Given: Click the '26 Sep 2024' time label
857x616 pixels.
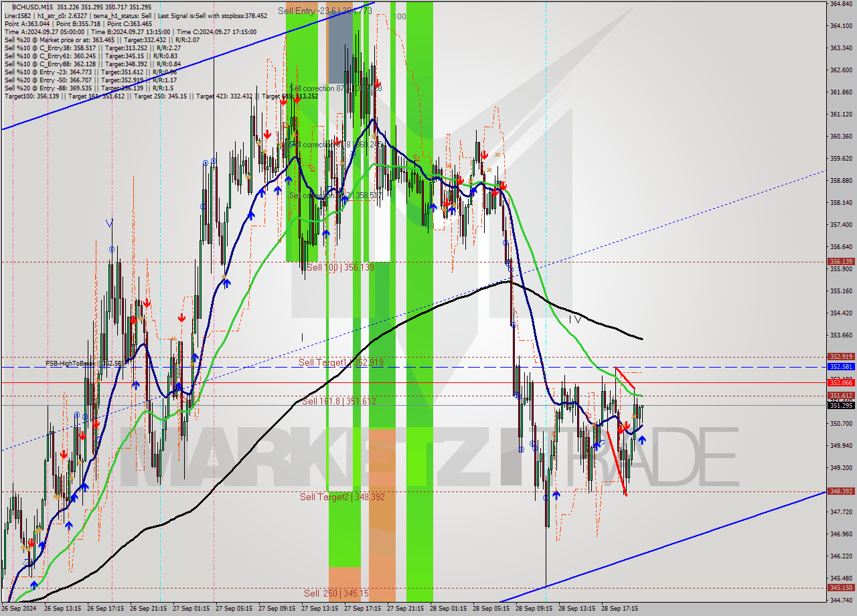Looking at the screenshot, I should tap(19, 609).
